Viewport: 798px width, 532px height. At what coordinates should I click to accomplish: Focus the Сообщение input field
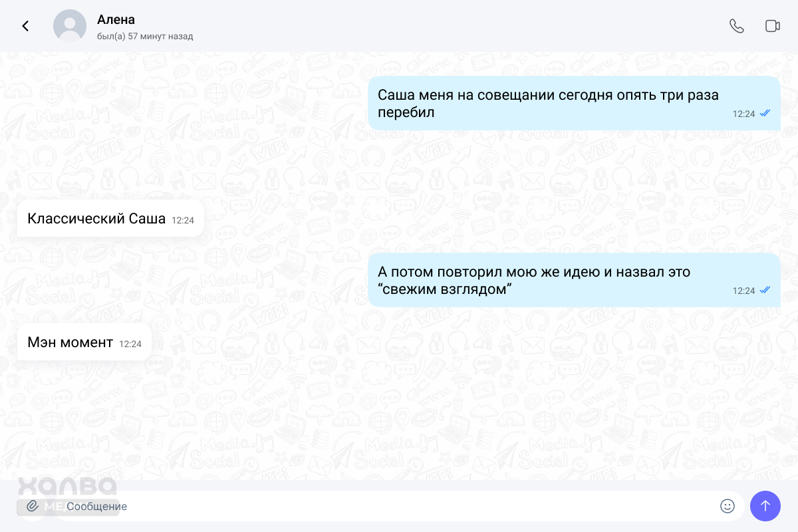[386, 506]
